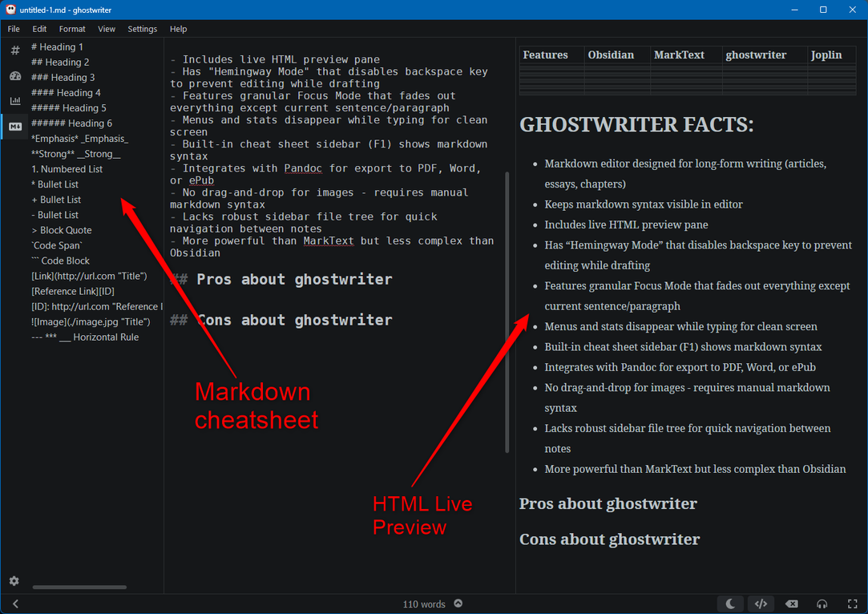Select '* Bullet List' cheat sheet entry

coord(55,184)
